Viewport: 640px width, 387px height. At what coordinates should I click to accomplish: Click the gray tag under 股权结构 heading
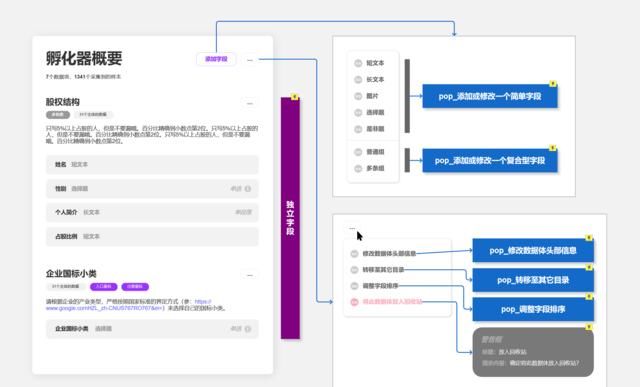[x=58, y=114]
